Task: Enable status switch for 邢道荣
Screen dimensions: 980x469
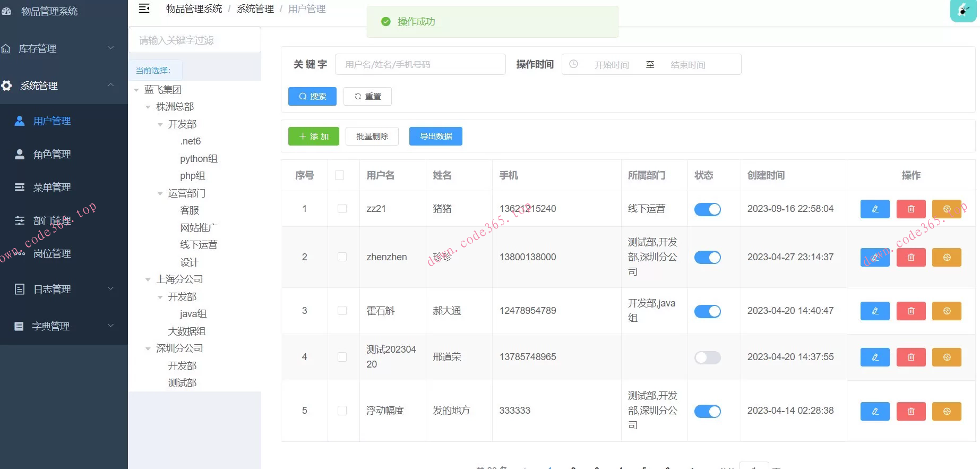Action: tap(708, 357)
